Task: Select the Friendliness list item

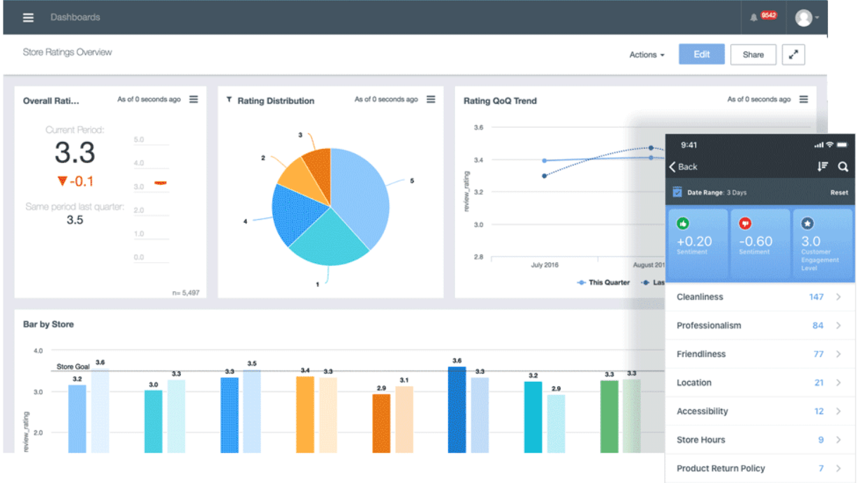Action: (759, 354)
